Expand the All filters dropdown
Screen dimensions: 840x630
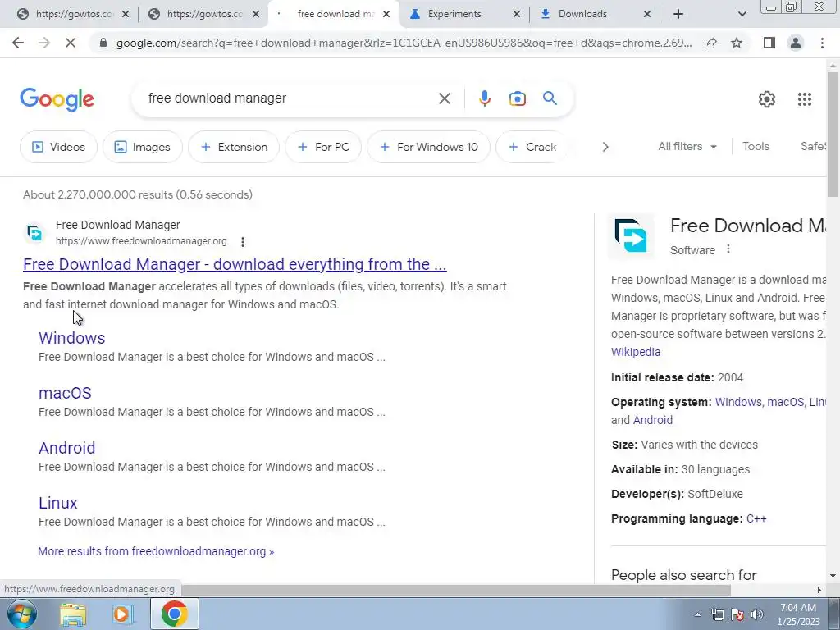[x=687, y=146]
